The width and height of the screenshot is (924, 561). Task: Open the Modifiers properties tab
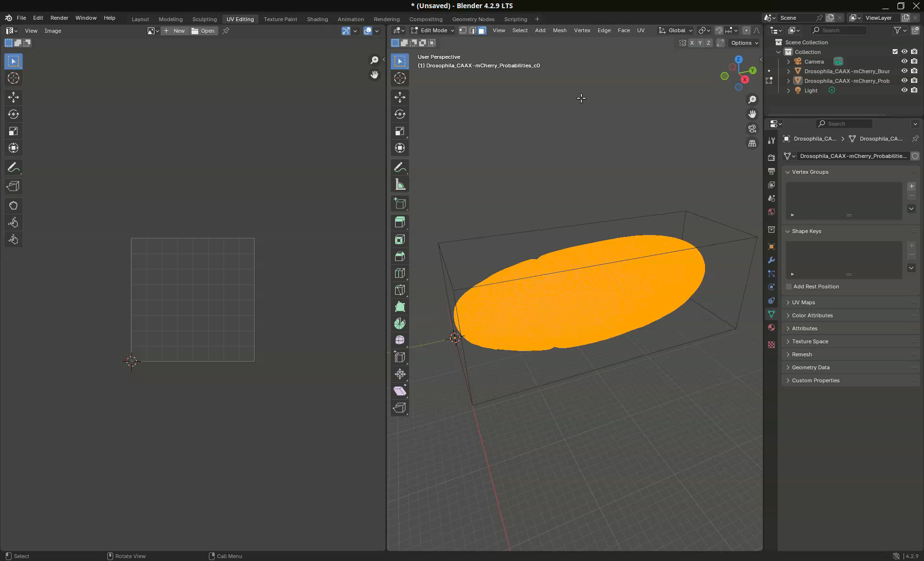pos(771,260)
